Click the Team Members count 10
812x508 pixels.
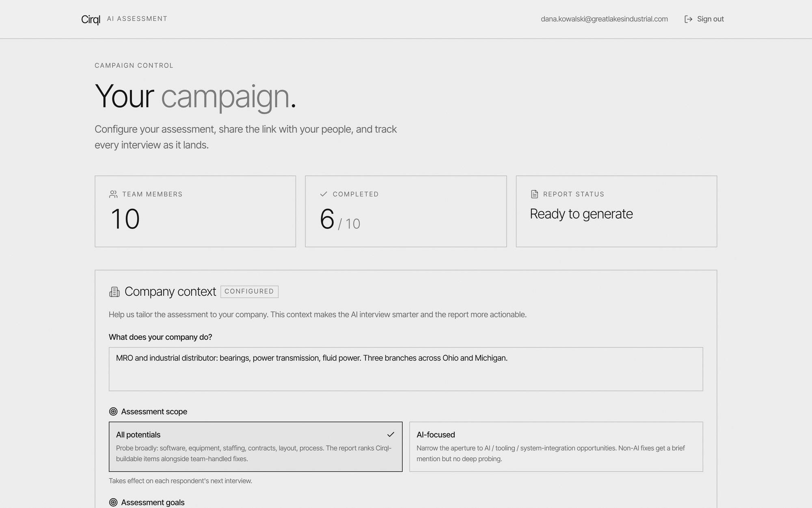point(125,219)
